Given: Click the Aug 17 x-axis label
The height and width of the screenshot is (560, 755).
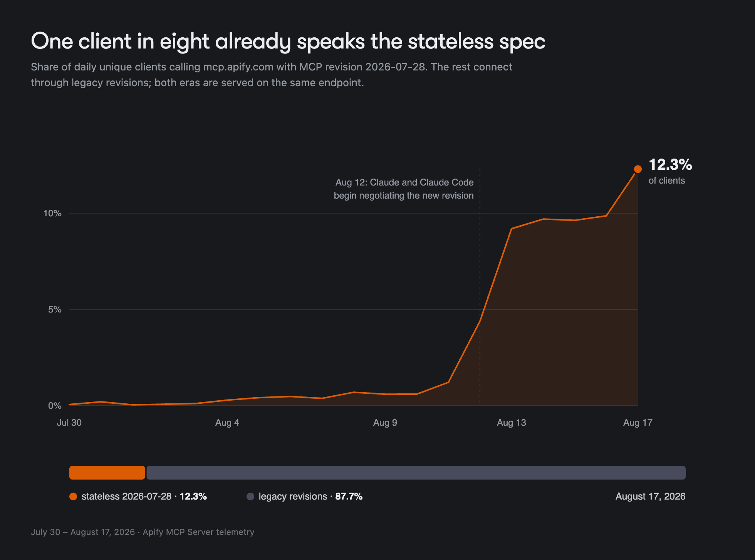Looking at the screenshot, I should pos(638,423).
